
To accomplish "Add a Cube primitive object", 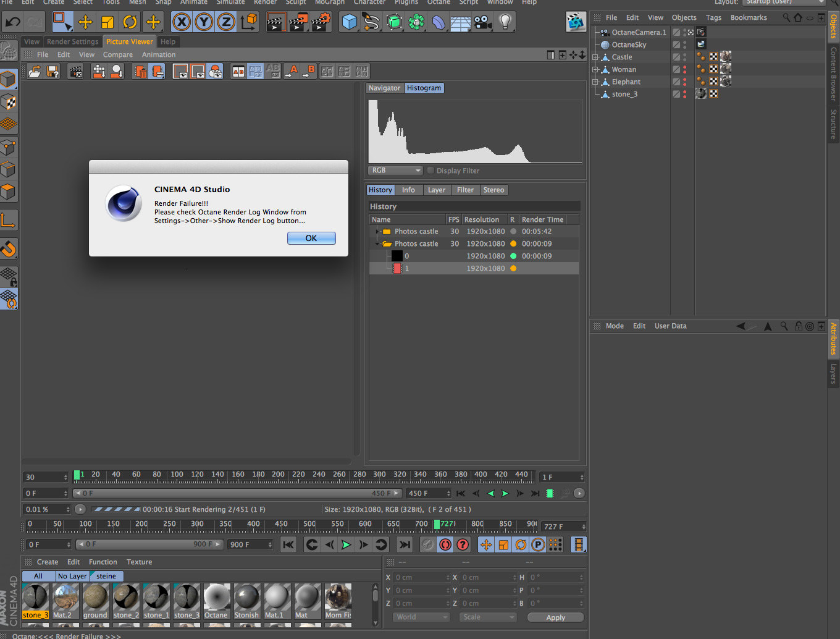I will tap(350, 22).
